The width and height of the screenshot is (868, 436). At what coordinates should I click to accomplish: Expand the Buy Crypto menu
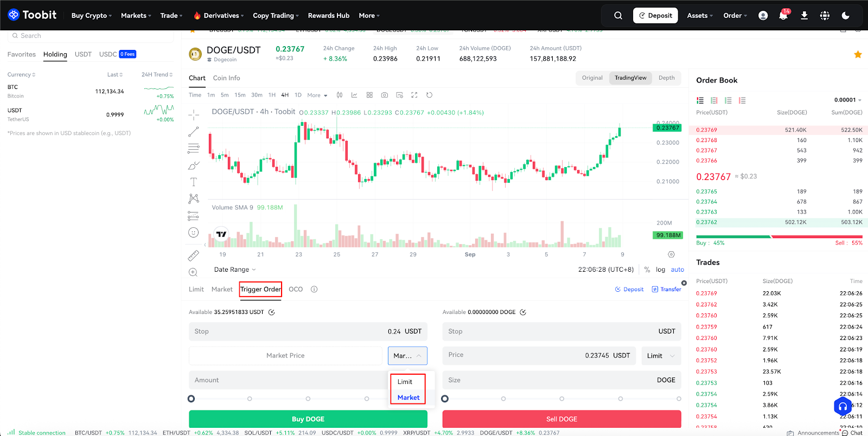point(92,16)
